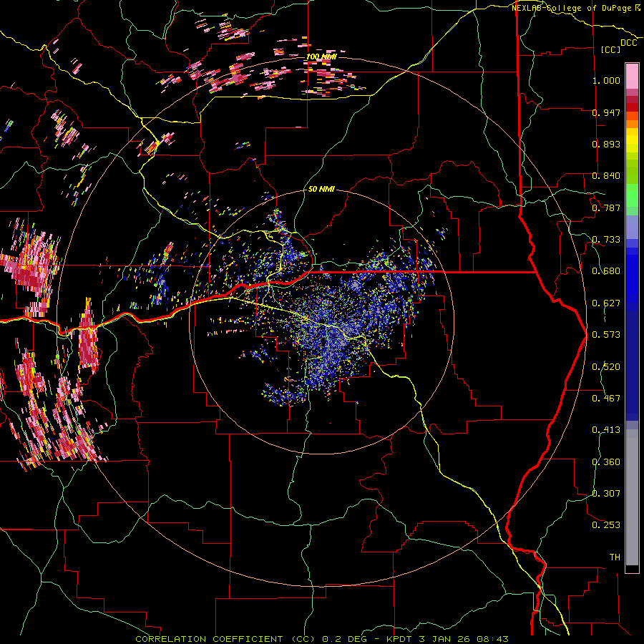Select the 0.787 legend value
This screenshot has width=644, height=644.
coord(606,208)
